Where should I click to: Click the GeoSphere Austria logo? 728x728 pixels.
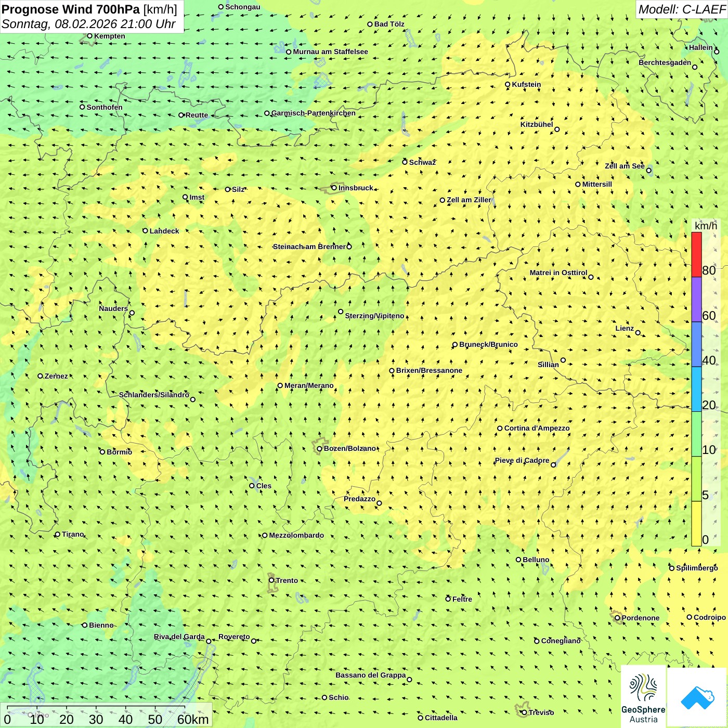pos(643,697)
